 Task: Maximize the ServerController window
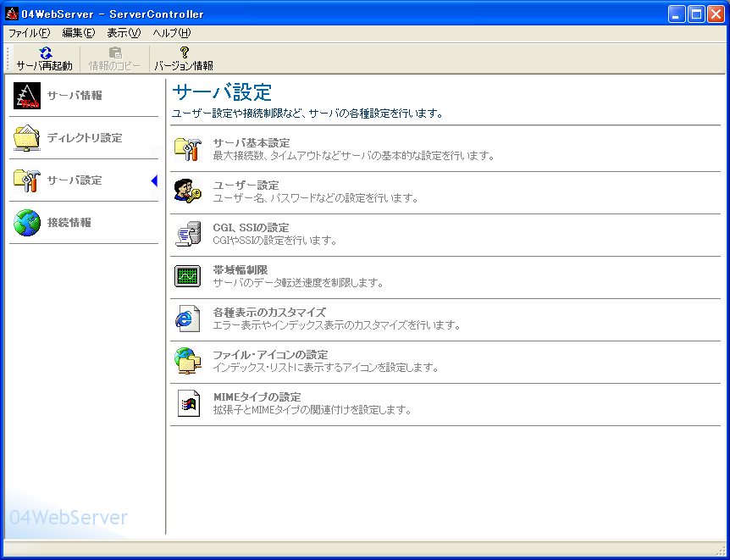(x=696, y=14)
